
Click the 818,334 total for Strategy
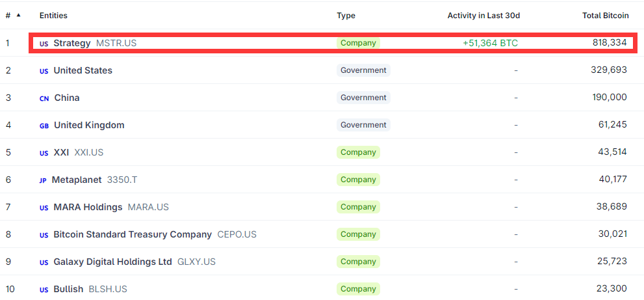pos(610,43)
